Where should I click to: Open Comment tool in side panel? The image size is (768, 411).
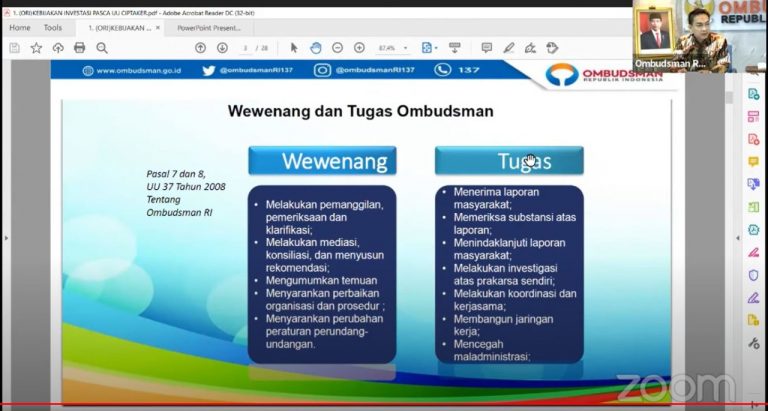(753, 162)
